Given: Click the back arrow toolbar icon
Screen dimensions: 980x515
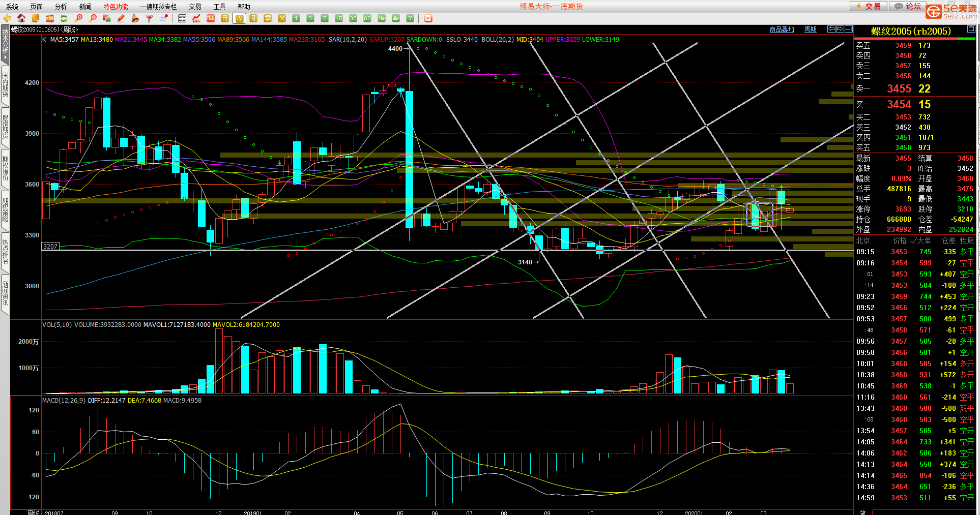Looking at the screenshot, I should pyautogui.click(x=7, y=18).
